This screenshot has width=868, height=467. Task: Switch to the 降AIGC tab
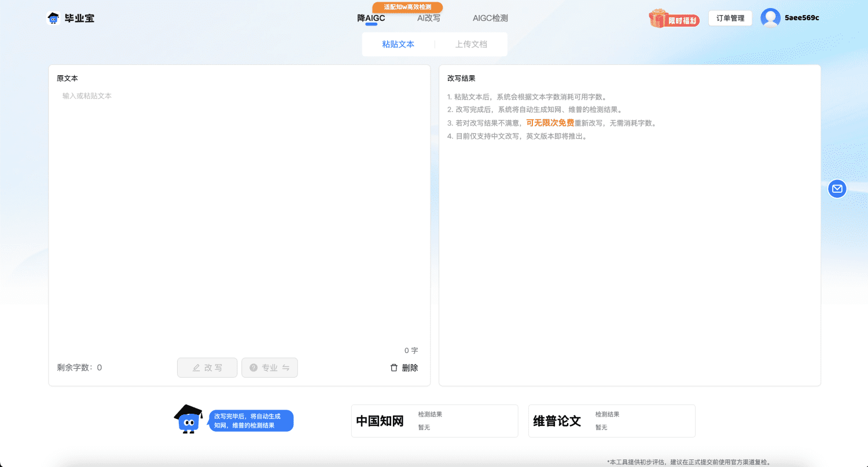click(x=371, y=18)
